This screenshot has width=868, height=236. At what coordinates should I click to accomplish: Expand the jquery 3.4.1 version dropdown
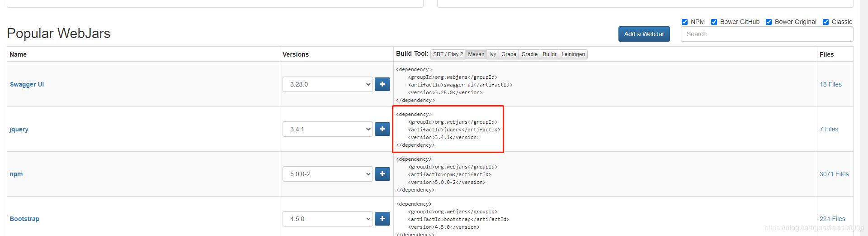tap(328, 129)
